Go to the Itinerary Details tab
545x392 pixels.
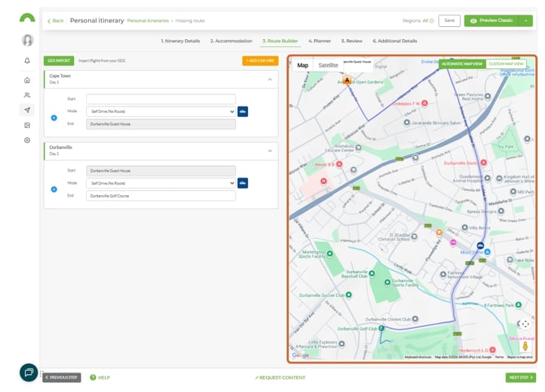[x=181, y=41]
